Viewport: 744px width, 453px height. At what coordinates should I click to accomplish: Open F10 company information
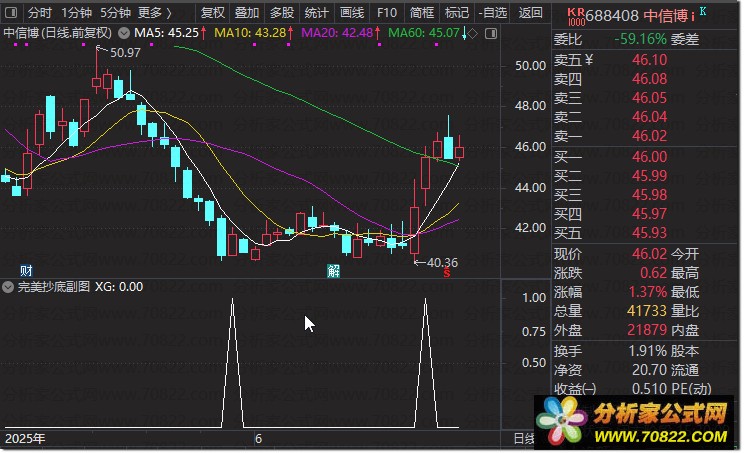coord(387,13)
